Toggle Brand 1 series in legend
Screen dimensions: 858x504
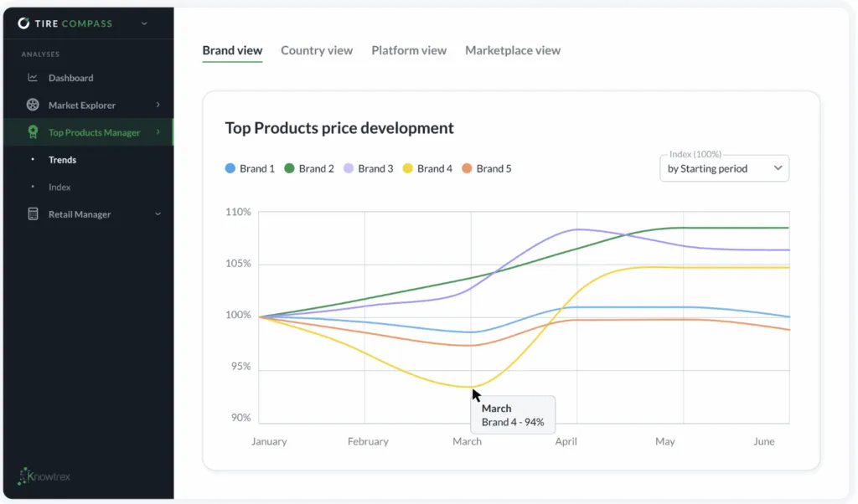250,168
